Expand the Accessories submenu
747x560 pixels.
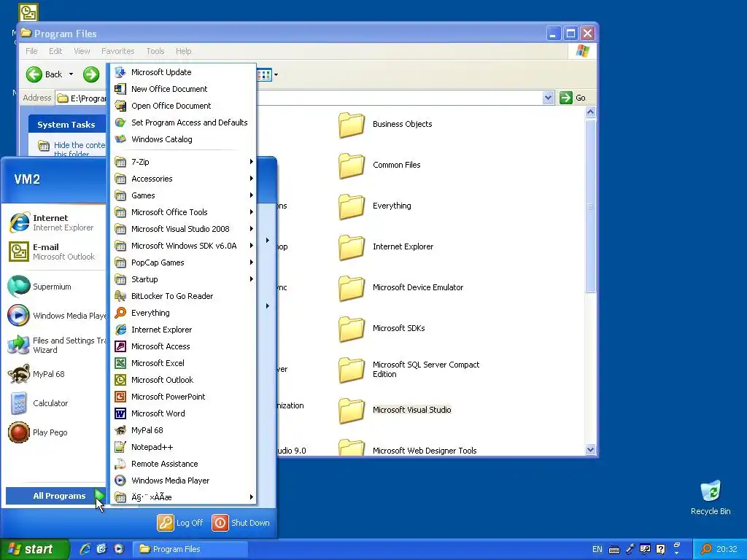183,179
